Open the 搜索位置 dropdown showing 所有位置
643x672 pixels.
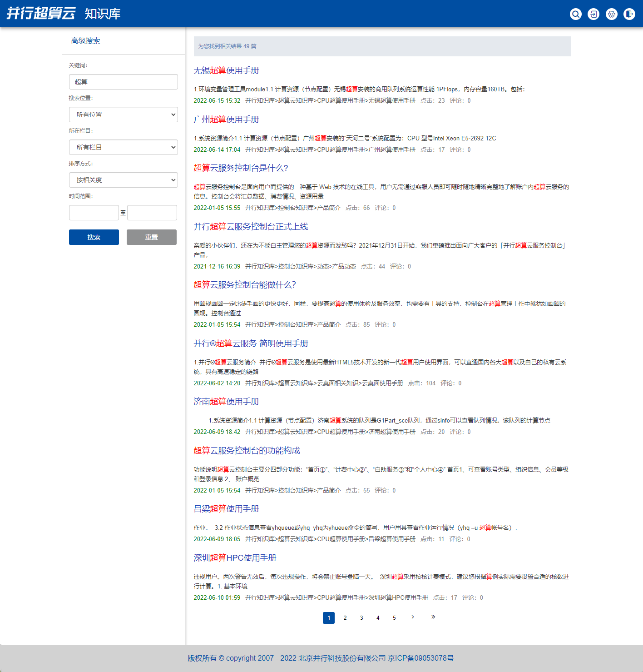[x=124, y=114]
